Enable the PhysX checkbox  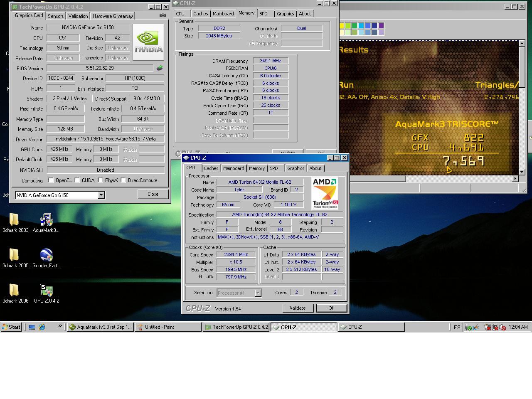click(x=100, y=180)
